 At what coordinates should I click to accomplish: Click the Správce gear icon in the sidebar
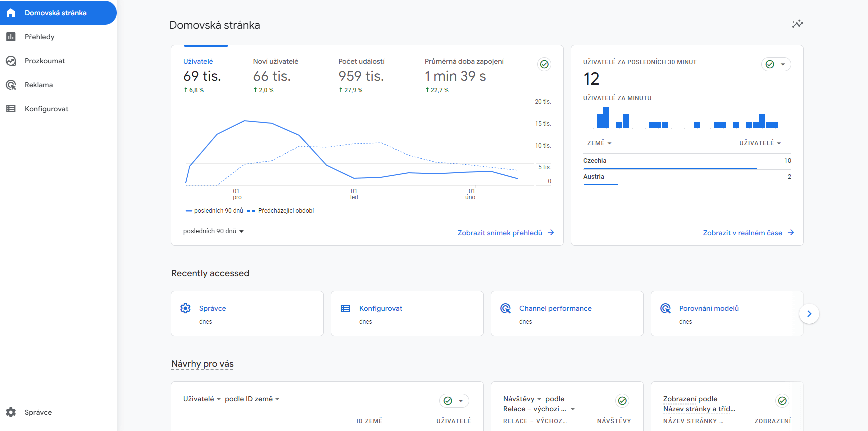point(11,412)
